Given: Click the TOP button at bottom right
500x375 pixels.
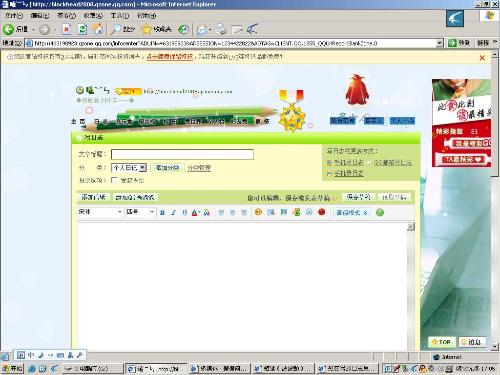Looking at the screenshot, I should (441, 342).
